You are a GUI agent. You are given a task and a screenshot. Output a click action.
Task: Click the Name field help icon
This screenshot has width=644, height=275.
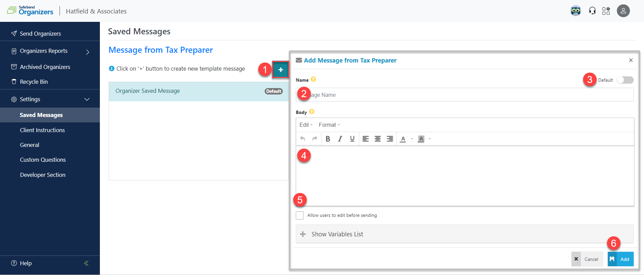pos(313,79)
